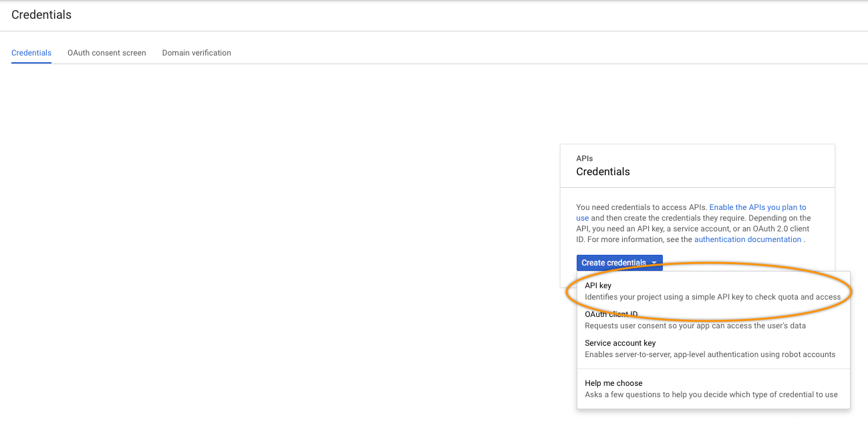Click the page title 'Credentials' heading
868x434 pixels.
(x=41, y=14)
